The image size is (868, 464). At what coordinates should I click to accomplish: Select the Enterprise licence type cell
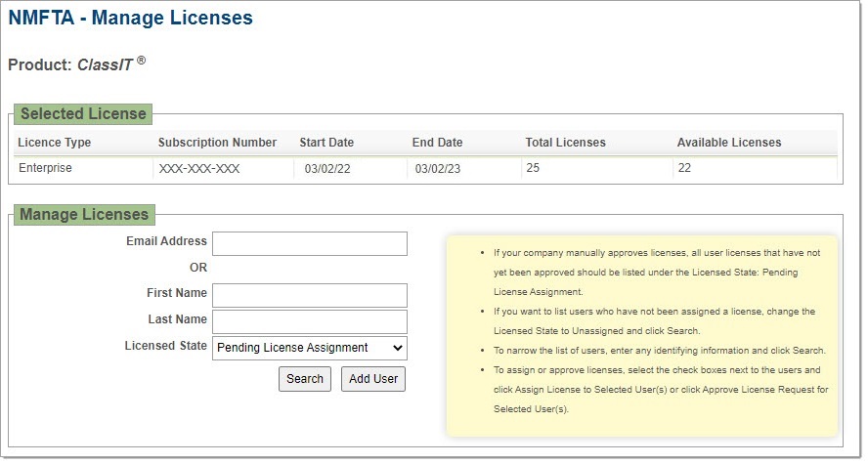click(45, 168)
